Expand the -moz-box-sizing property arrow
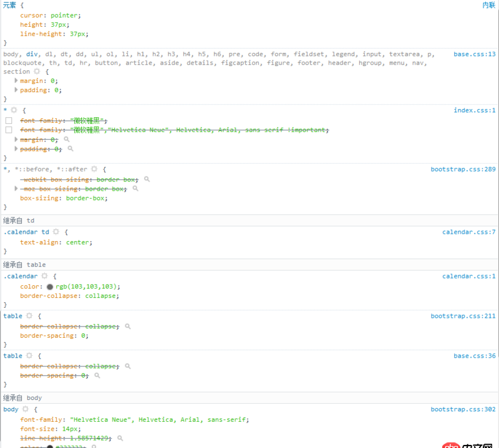This screenshot has height=448, width=499. pyautogui.click(x=16, y=189)
